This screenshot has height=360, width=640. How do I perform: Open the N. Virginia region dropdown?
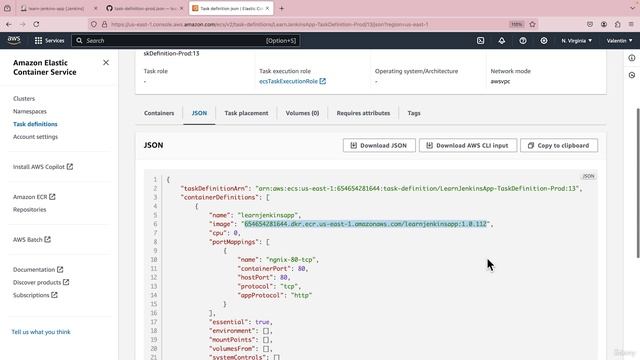coord(577,40)
